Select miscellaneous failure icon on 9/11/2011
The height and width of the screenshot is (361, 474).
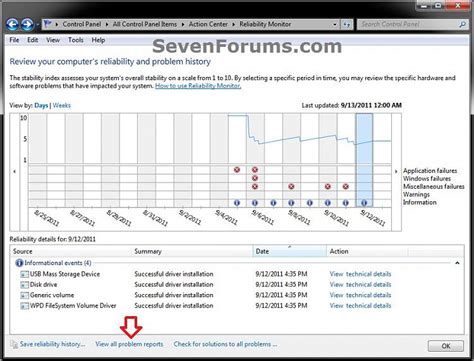(x=346, y=186)
